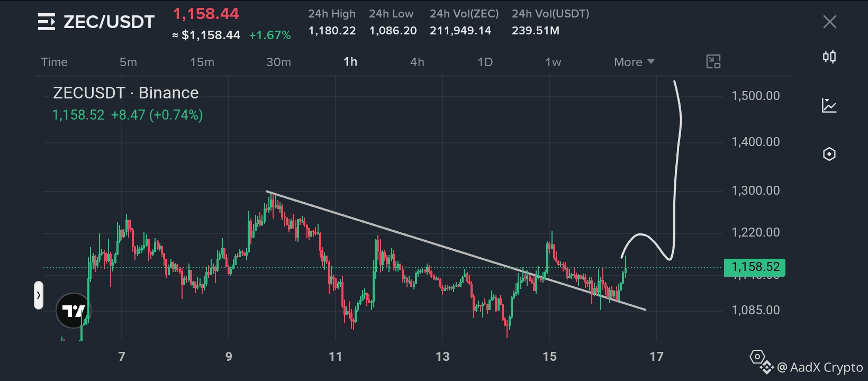Screen dimensions: 868x381
Task: Click the Binance hexagon watermark icon
Action: tap(757, 357)
